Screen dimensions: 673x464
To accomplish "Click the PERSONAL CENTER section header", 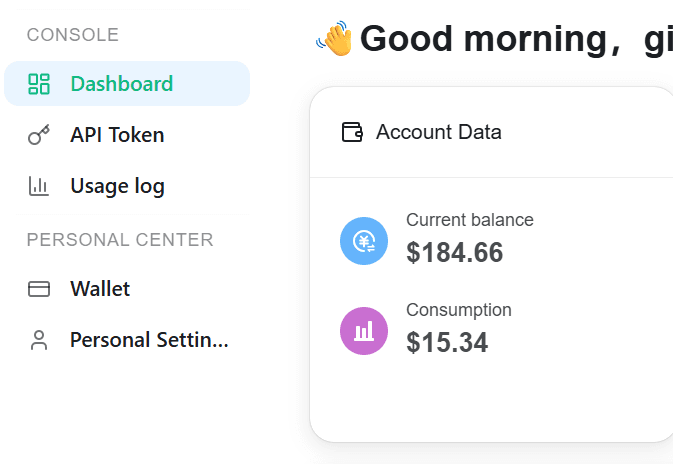I will pyautogui.click(x=120, y=240).
